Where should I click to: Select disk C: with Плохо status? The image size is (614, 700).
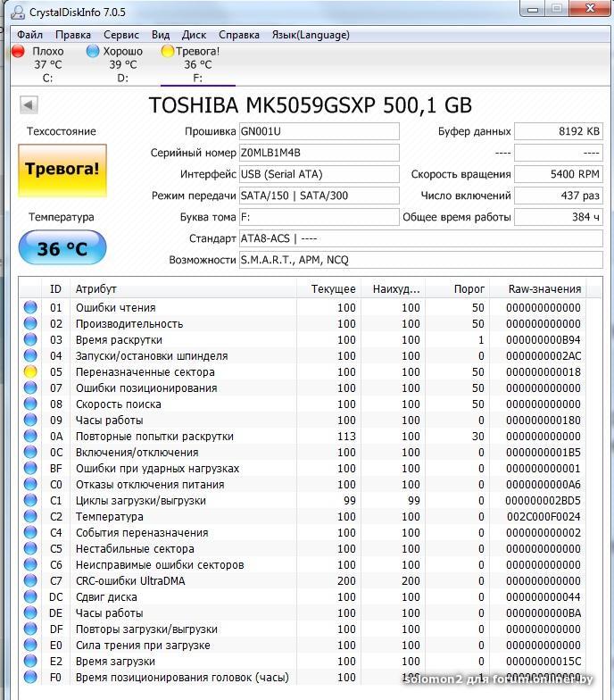47,64
